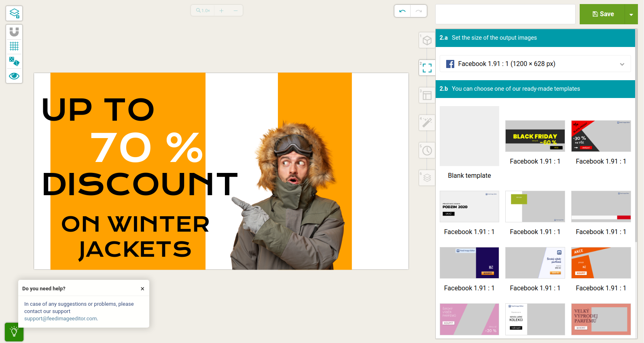This screenshot has width=644, height=343.
Task: Select the Blank template
Action: (x=469, y=136)
